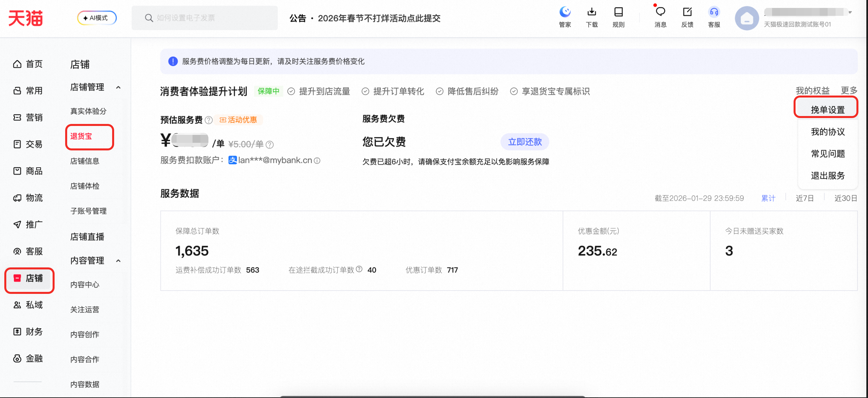868x398 pixels.
Task: Click 提升到店流量 benefit label
Action: pyautogui.click(x=325, y=91)
